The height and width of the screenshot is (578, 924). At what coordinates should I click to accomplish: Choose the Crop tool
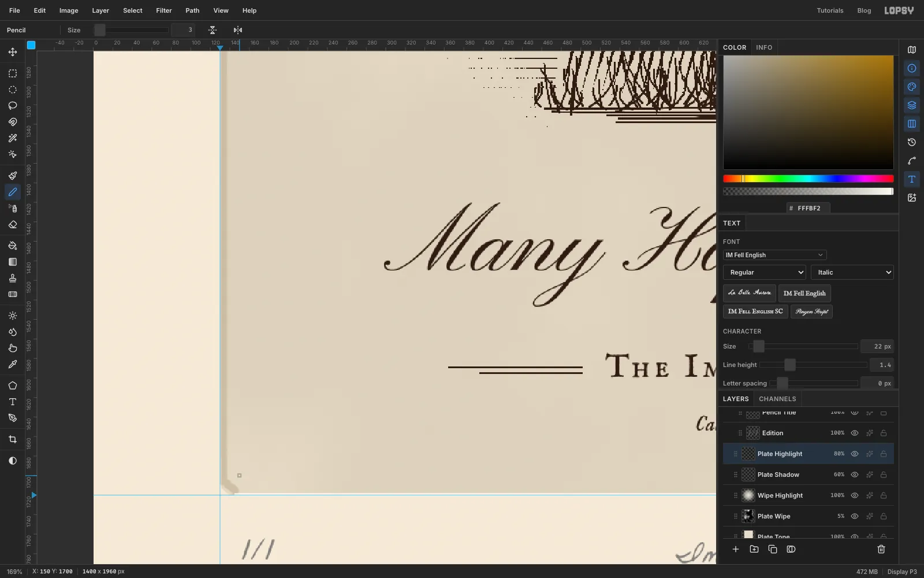tap(13, 440)
